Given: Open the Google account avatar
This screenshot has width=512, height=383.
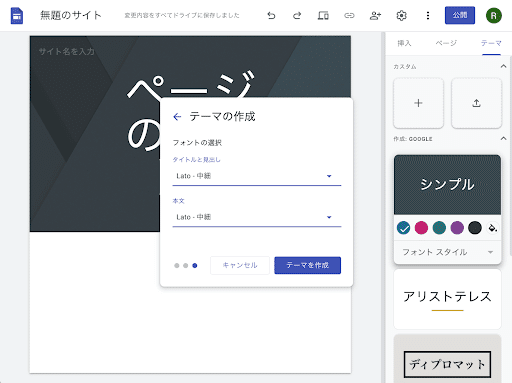Looking at the screenshot, I should click(x=494, y=16).
